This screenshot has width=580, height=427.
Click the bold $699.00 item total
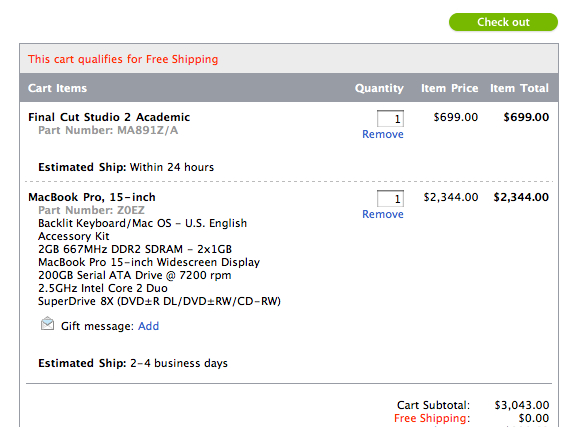[526, 117]
